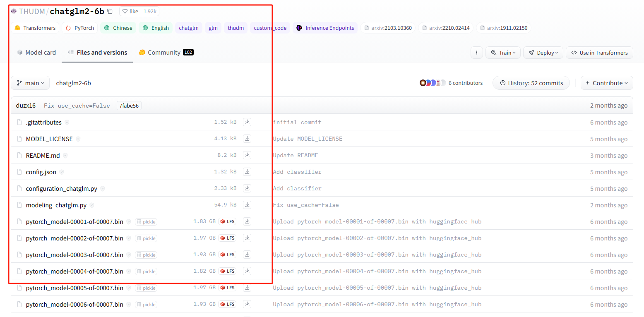Open arxiv:2210.02414 paper tag
Viewport: 644px width, 317px height.
pos(445,28)
